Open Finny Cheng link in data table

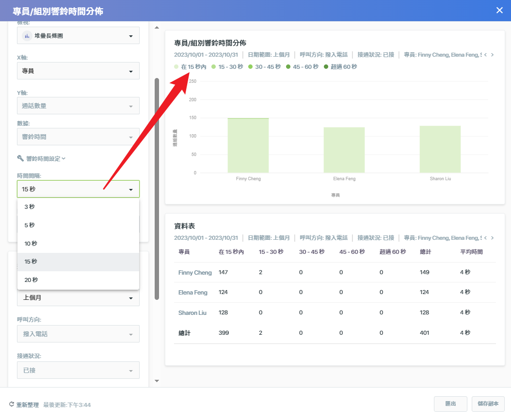point(195,273)
